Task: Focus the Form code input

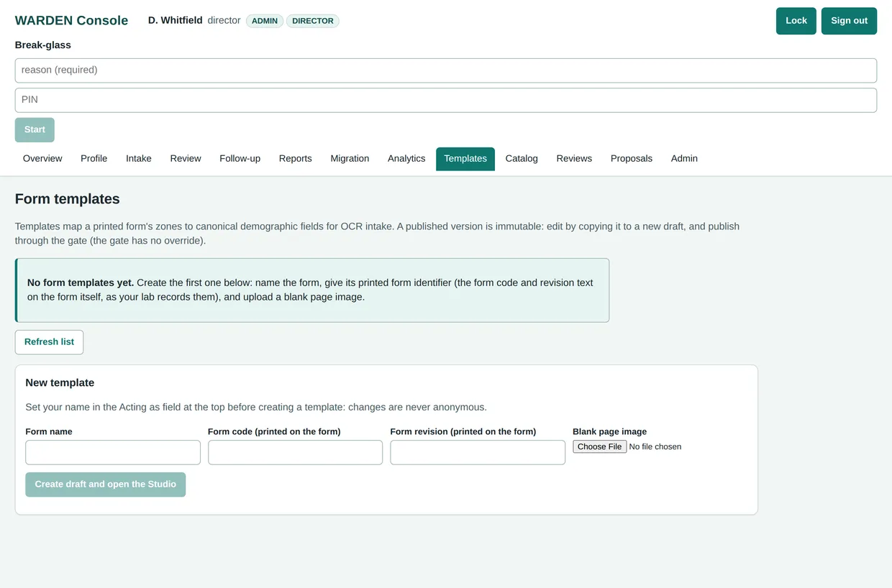Action: pos(295,453)
